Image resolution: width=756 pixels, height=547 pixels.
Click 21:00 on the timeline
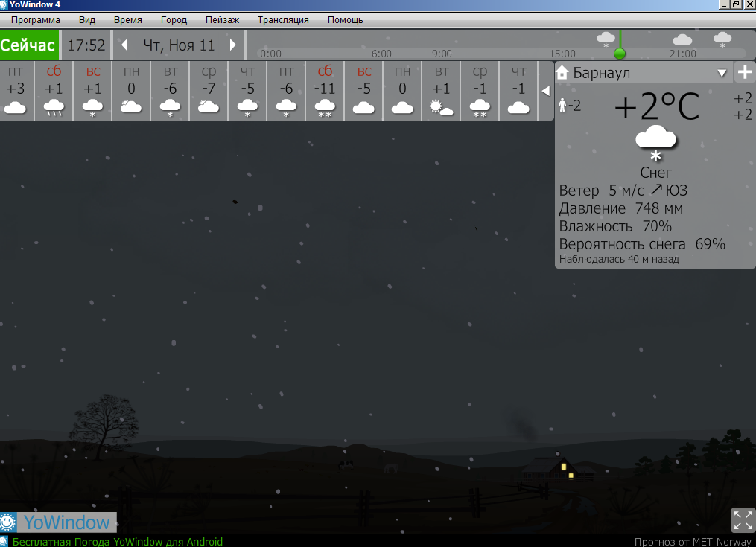click(x=683, y=54)
